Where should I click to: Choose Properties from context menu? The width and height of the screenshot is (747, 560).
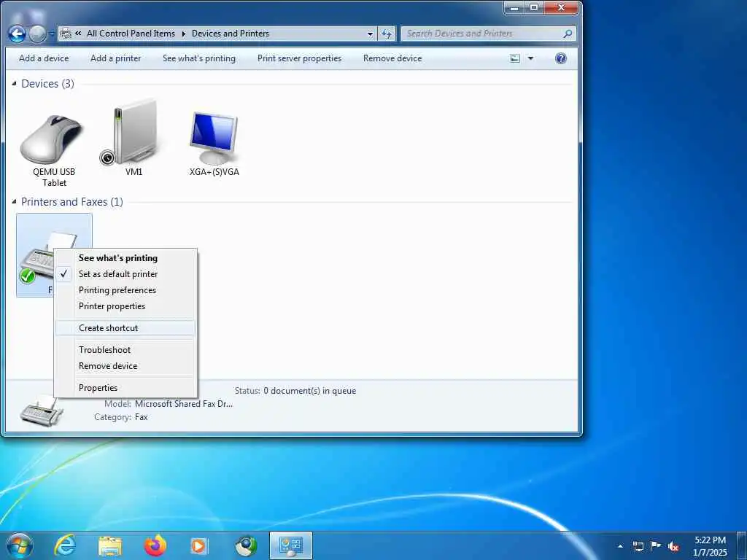(125, 388)
